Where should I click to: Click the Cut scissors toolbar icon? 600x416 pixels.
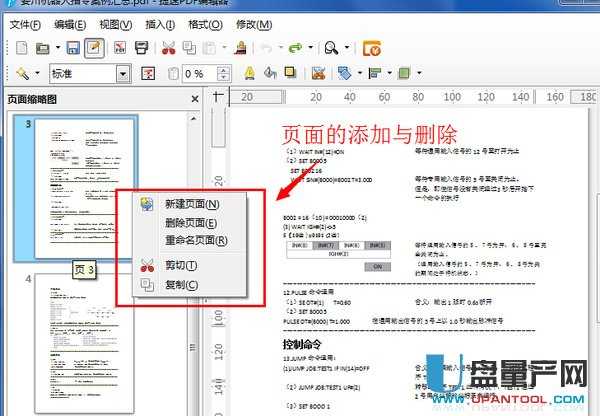pyautogui.click(x=168, y=47)
